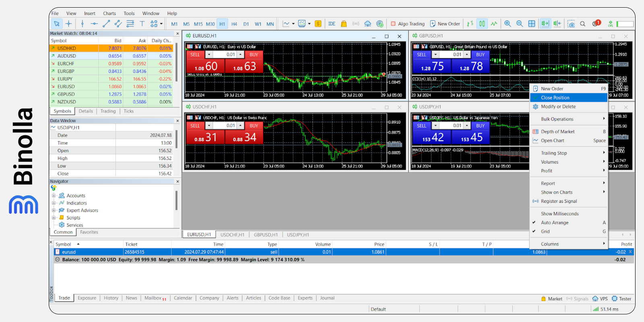Activate the crosshair tool
Screen dimensions: 644x322
tap(69, 24)
